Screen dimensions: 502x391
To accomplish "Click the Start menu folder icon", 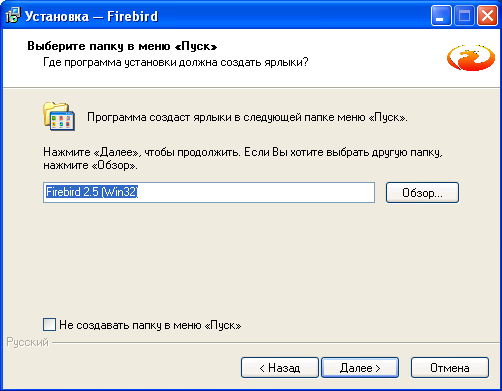I will point(59,116).
